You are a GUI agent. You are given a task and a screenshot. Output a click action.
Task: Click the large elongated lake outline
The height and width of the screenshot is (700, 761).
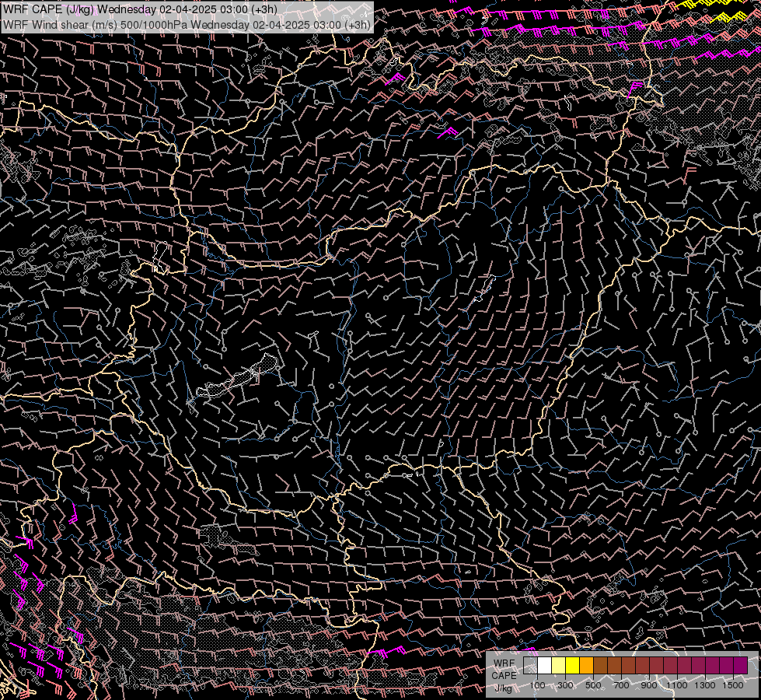tap(237, 376)
